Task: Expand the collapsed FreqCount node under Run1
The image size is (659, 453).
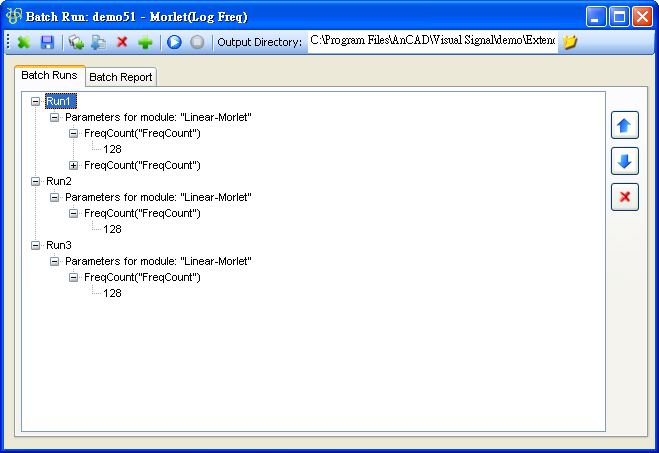Action: pos(74,165)
